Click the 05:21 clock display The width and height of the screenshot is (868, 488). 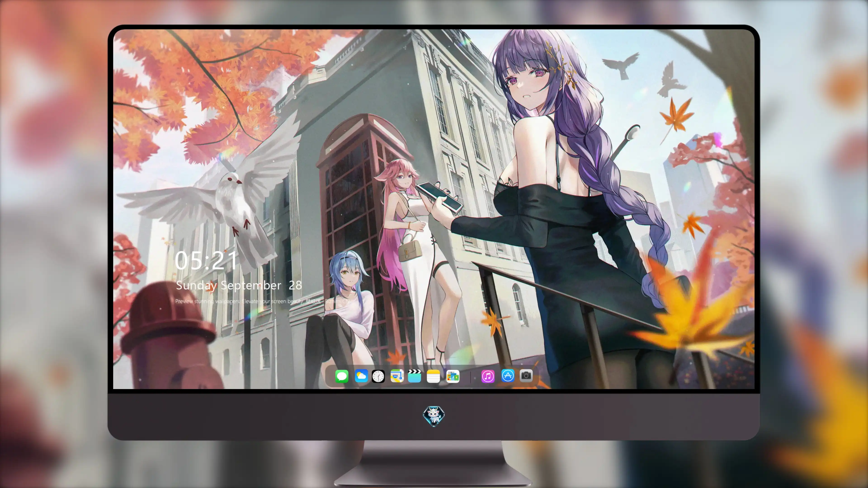pos(206,260)
